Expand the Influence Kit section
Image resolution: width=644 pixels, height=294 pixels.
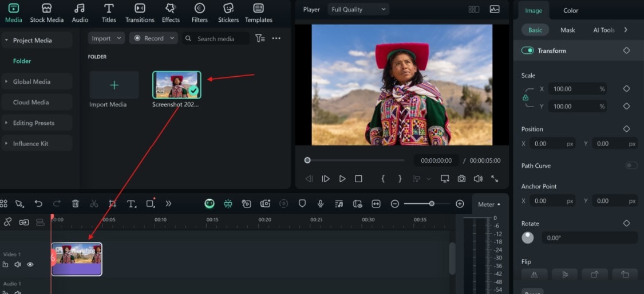pos(6,143)
